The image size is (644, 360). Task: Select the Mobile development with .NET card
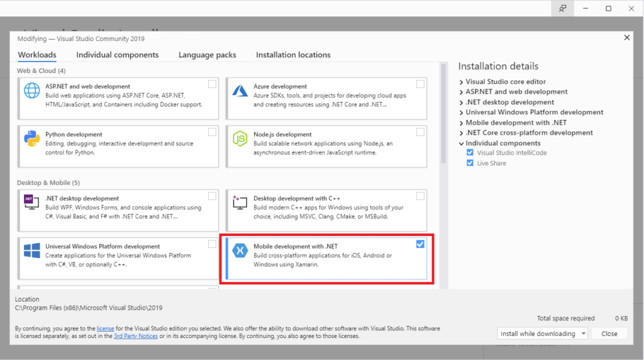click(326, 259)
